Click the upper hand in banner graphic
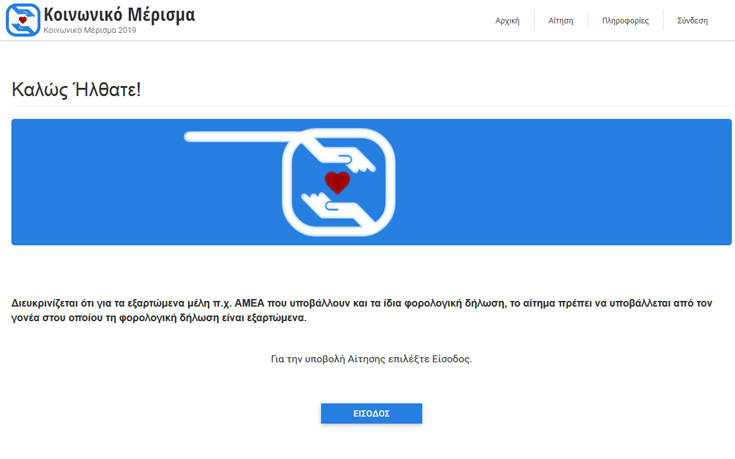Viewport: 735px width, 459px height. pyautogui.click(x=350, y=158)
